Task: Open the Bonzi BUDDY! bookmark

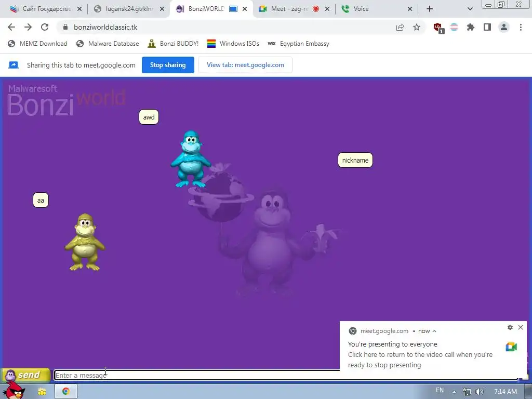Action: click(173, 44)
